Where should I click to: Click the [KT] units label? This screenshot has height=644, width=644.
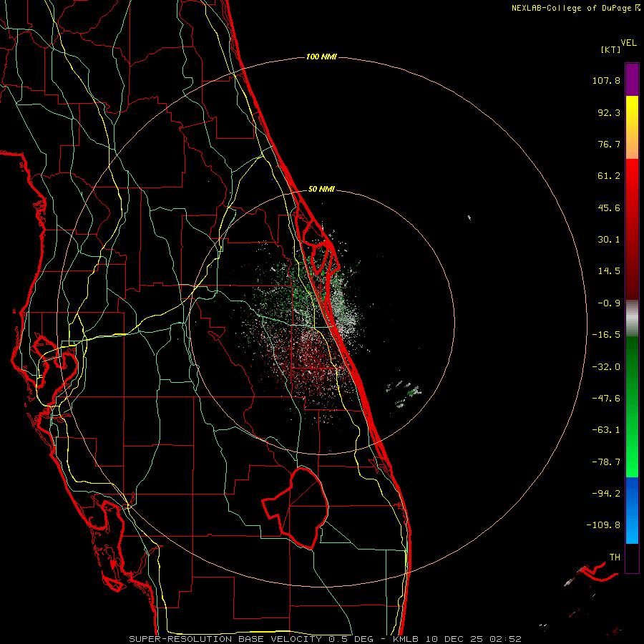tap(610, 49)
